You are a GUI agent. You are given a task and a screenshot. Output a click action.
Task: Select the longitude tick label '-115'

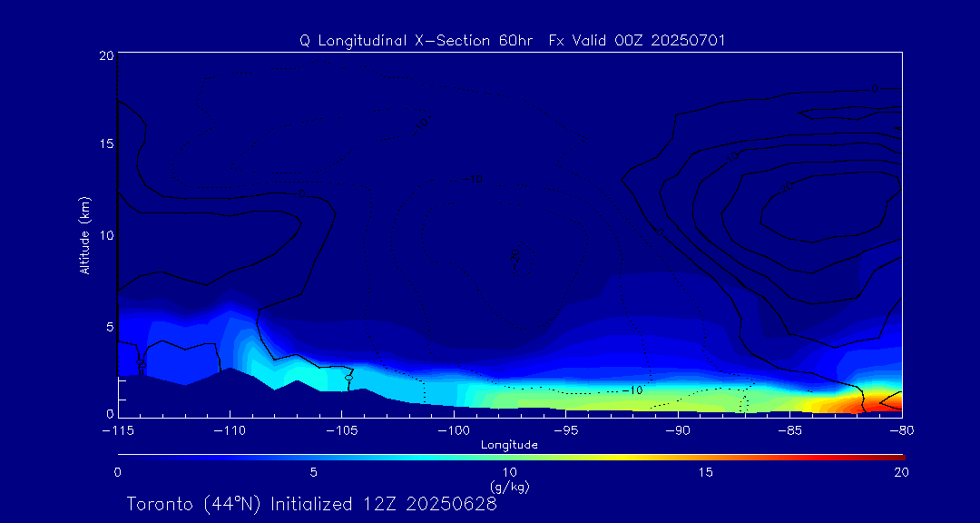click(117, 431)
